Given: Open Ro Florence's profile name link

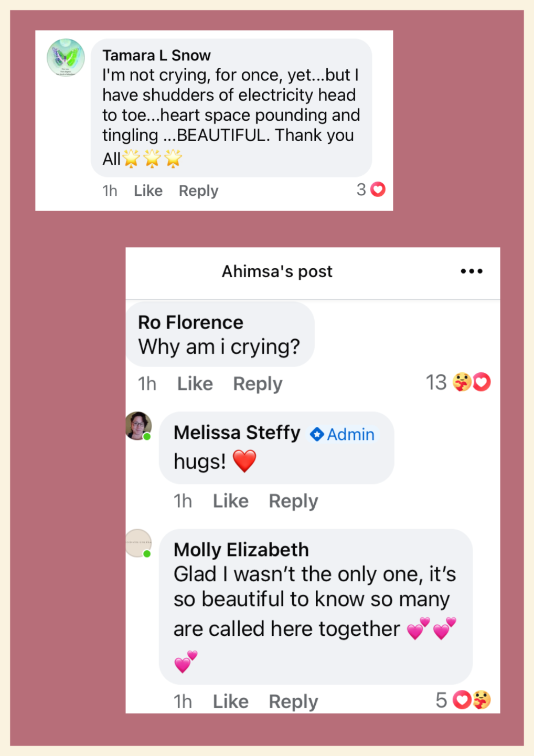Looking at the screenshot, I should click(190, 322).
